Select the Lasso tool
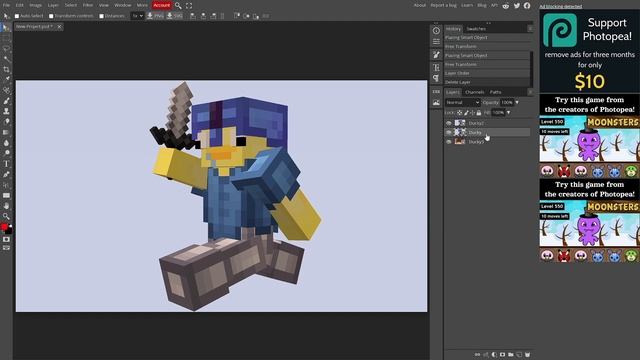The image size is (640, 360). pos(6,49)
